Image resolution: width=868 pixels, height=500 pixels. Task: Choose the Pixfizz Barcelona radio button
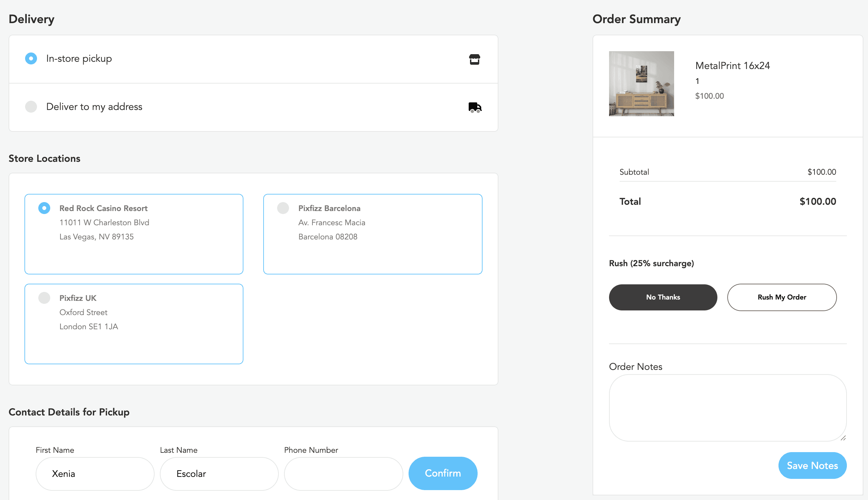click(283, 208)
